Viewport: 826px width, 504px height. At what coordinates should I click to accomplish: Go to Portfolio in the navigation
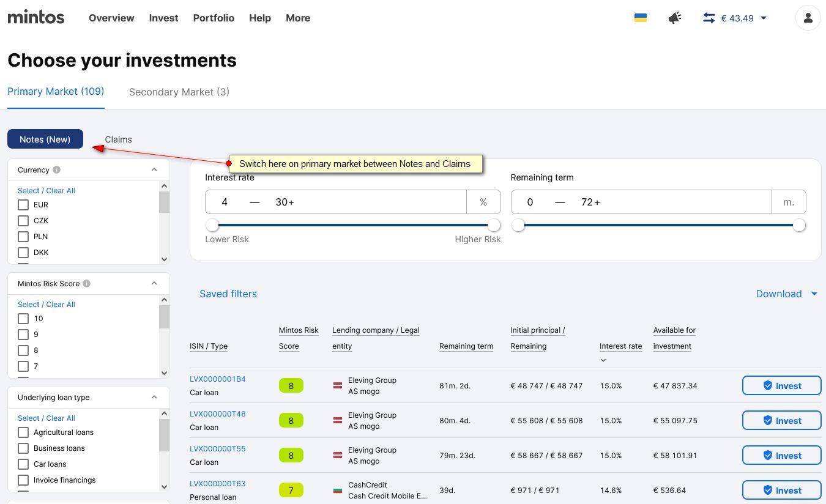[214, 18]
